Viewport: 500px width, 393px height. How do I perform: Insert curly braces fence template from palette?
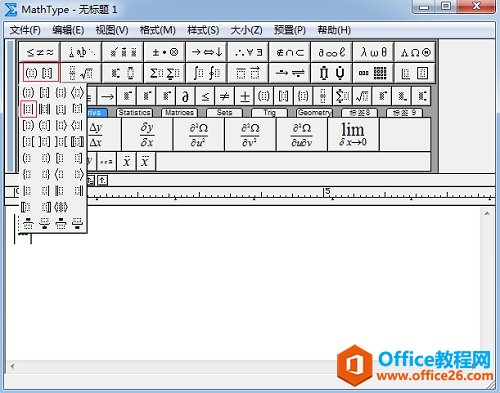[61, 93]
